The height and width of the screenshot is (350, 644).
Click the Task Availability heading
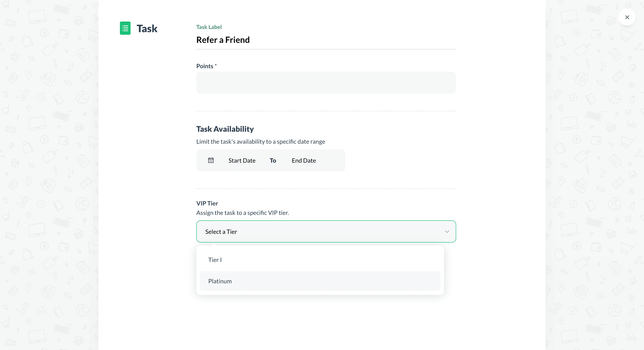225,129
